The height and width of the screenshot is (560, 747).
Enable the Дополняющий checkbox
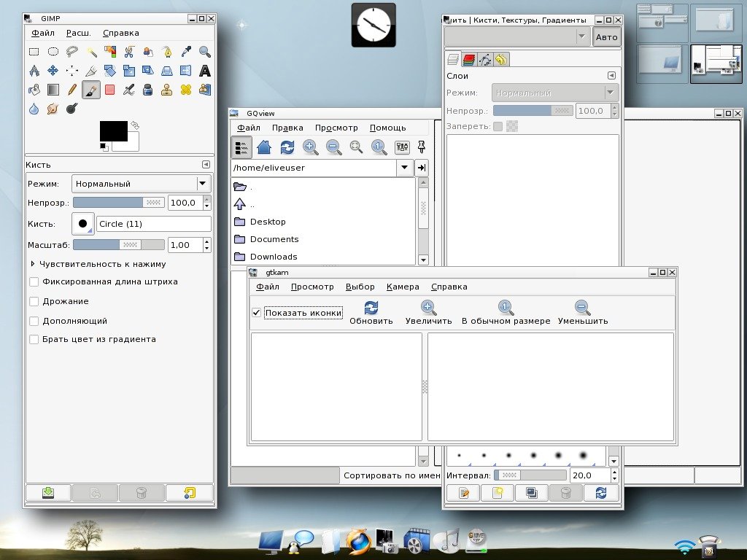pos(34,321)
